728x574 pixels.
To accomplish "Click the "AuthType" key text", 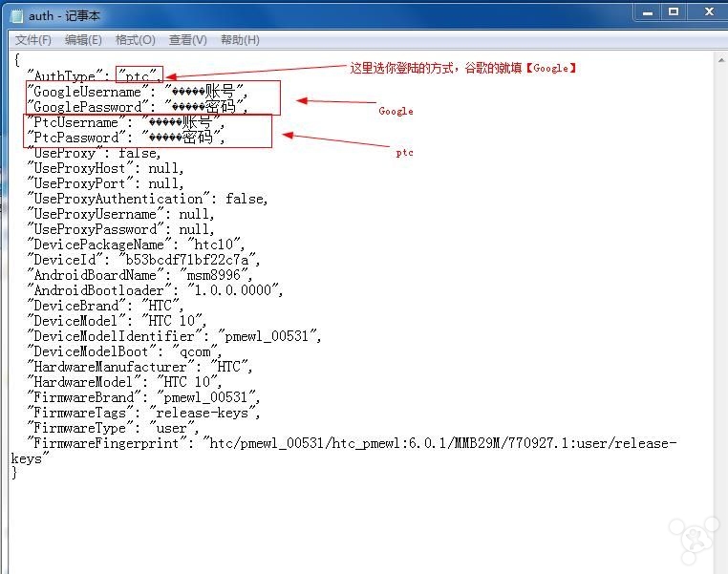I will pyautogui.click(x=64, y=76).
